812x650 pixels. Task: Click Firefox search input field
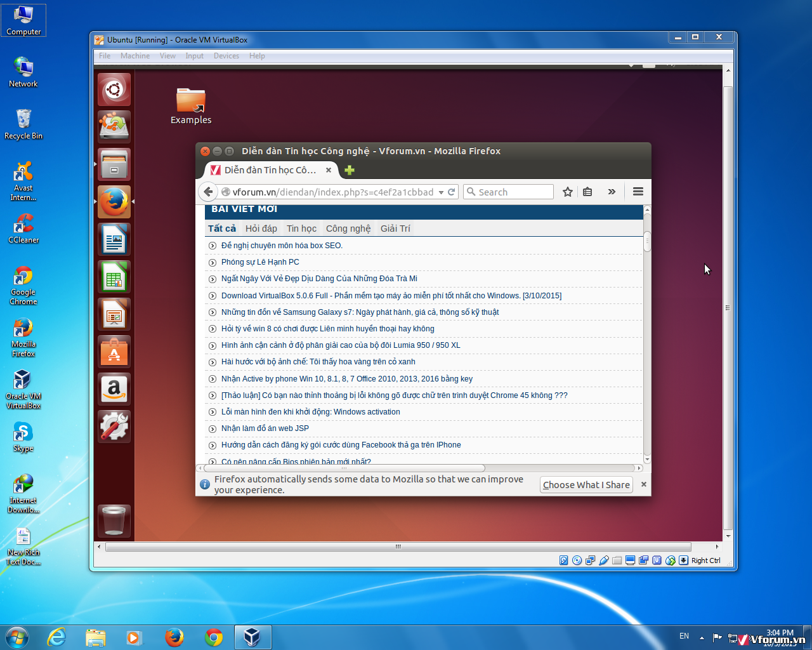[x=508, y=192]
